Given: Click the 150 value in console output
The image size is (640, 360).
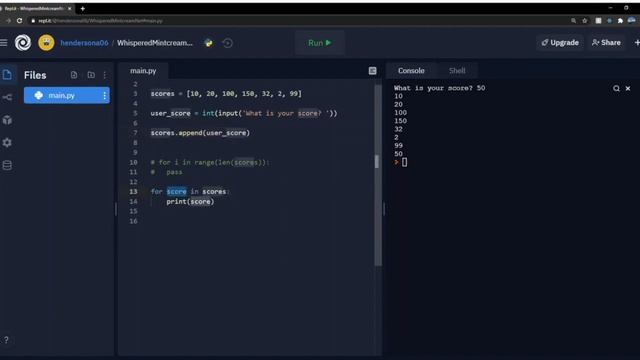Looking at the screenshot, I should point(400,121).
